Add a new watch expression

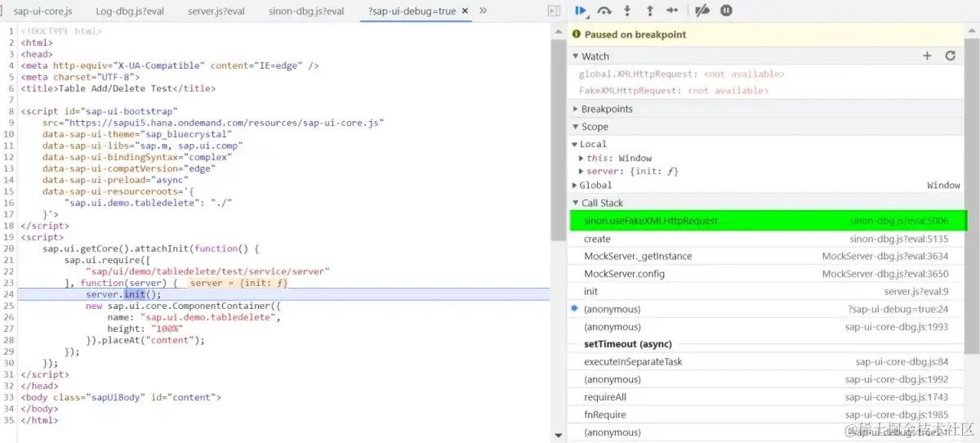[x=927, y=56]
